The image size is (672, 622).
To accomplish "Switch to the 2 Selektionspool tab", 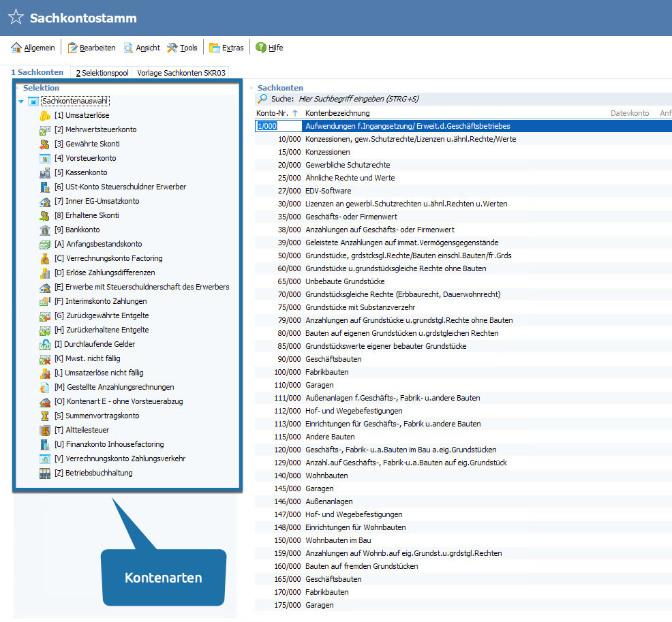I will coord(102,72).
